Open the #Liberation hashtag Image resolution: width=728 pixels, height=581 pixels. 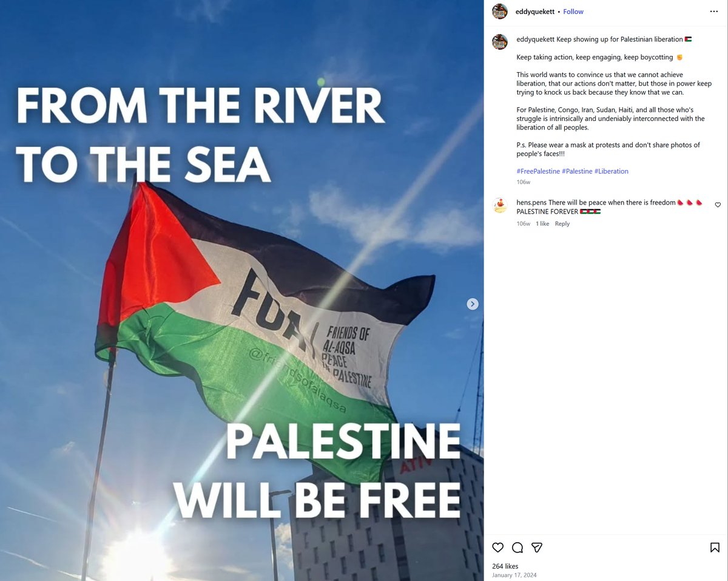pyautogui.click(x=612, y=171)
